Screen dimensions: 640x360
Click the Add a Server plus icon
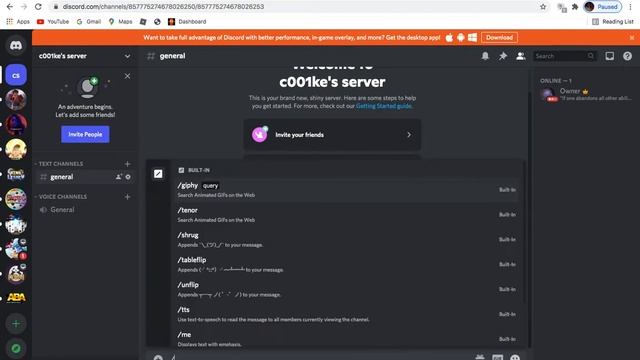(x=16, y=324)
